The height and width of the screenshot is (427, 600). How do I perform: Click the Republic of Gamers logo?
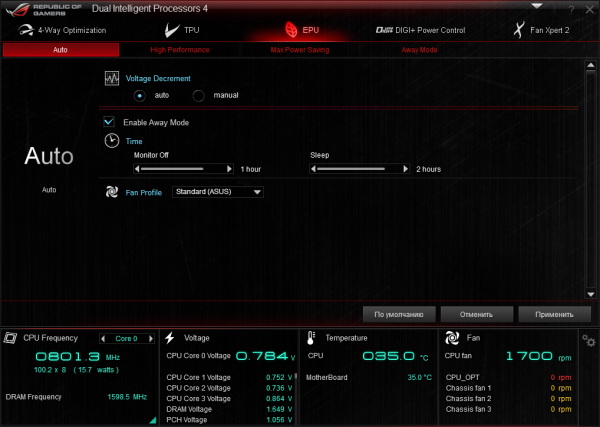pos(44,10)
